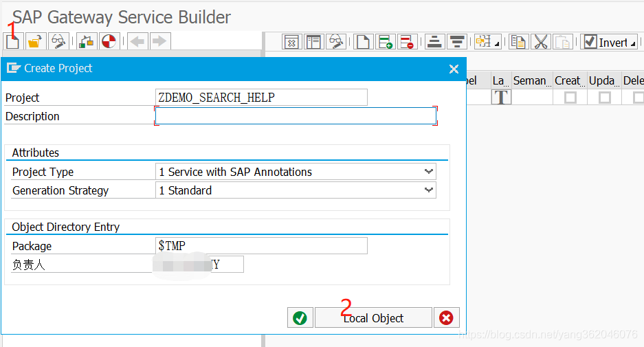Tick the Dele. column checkbox
Viewport: 644px width, 347px height.
pyautogui.click(x=639, y=98)
